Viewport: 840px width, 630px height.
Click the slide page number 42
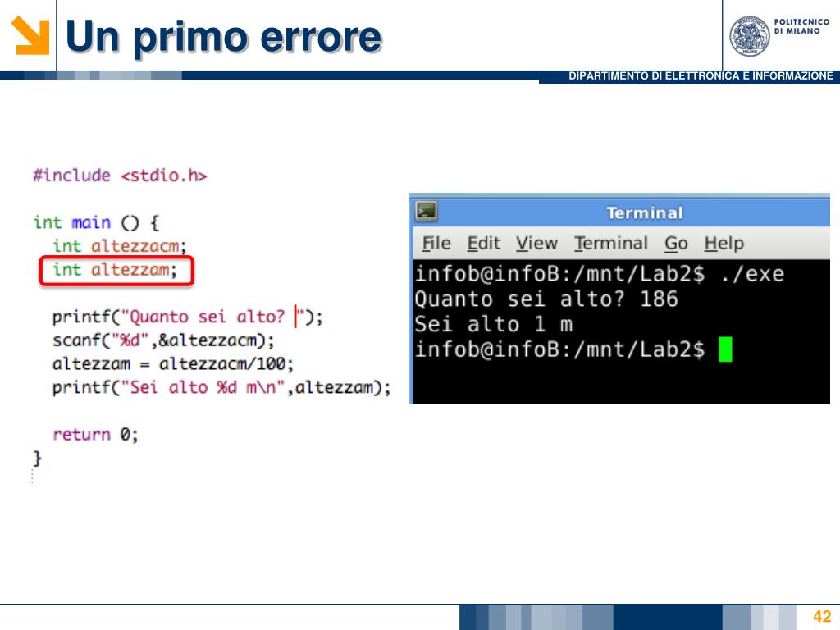tap(822, 616)
